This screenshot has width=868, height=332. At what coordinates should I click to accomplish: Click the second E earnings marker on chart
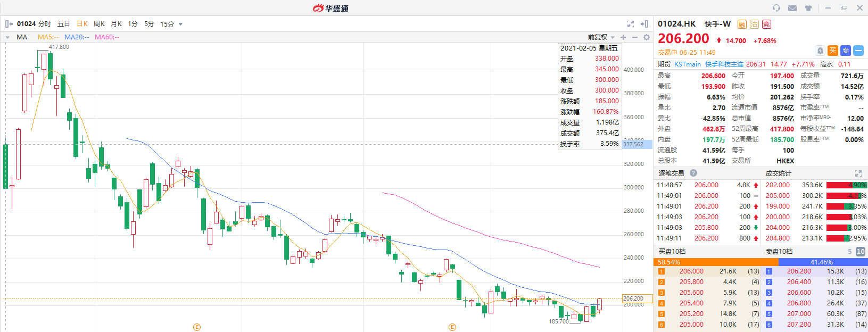click(452, 327)
